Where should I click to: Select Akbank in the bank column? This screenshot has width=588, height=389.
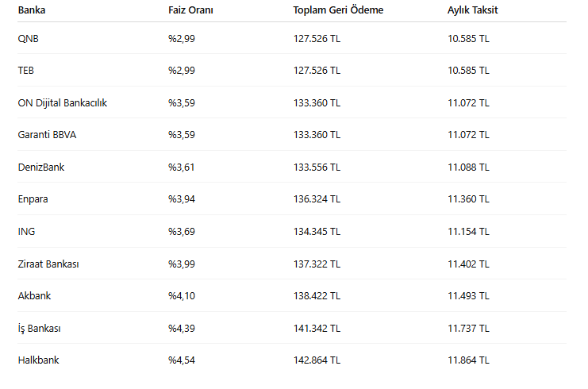[x=34, y=295]
